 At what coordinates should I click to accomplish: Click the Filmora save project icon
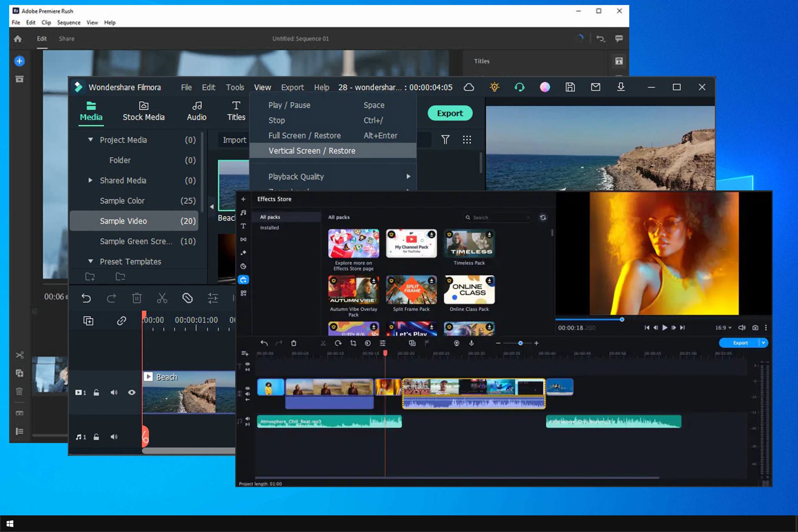pyautogui.click(x=570, y=87)
